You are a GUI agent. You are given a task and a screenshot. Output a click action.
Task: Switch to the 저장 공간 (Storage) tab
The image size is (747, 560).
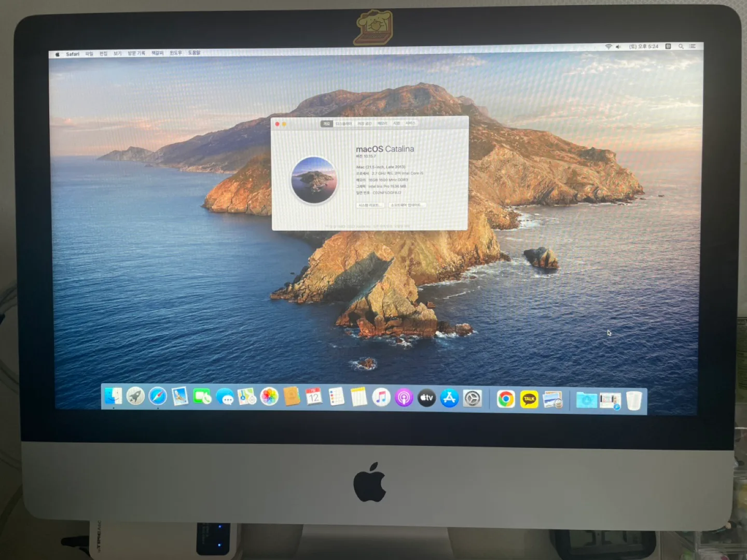tap(364, 123)
